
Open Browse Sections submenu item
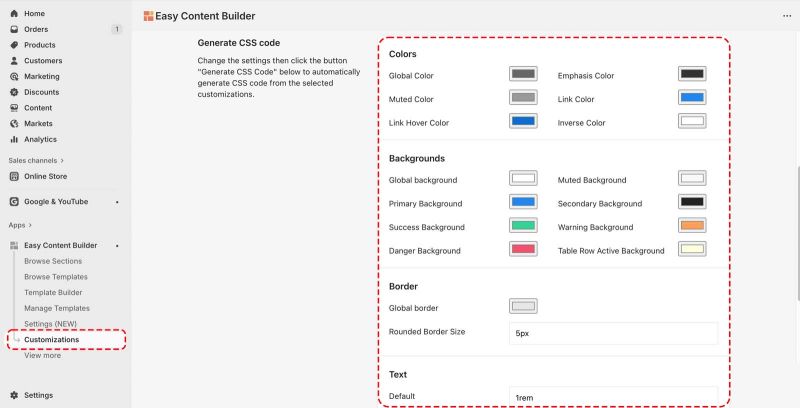point(53,261)
